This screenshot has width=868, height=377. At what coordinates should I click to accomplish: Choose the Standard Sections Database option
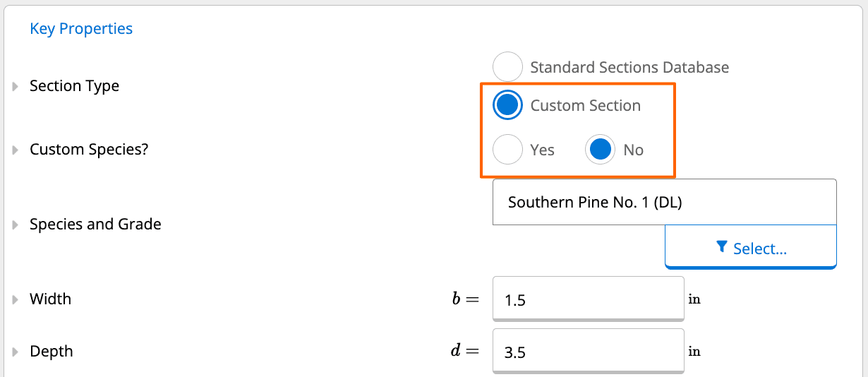[508, 67]
